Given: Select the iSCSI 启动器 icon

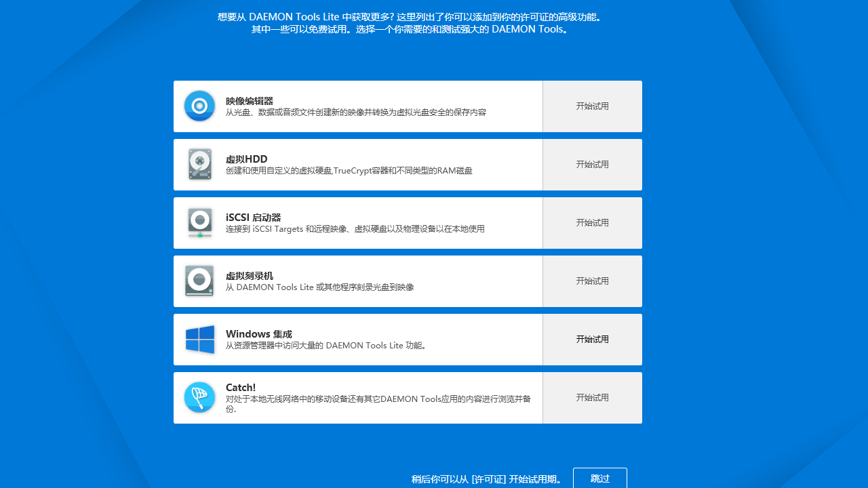Looking at the screenshot, I should click(x=199, y=222).
